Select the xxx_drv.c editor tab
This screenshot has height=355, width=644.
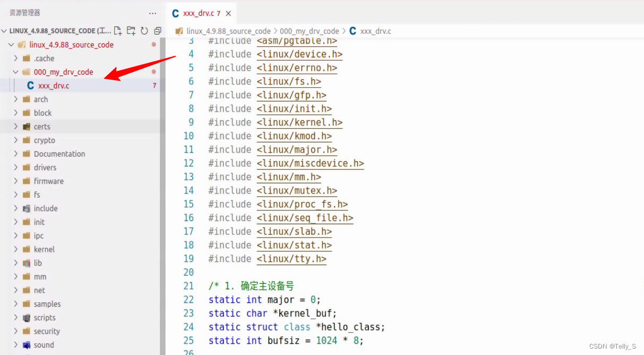pyautogui.click(x=201, y=13)
